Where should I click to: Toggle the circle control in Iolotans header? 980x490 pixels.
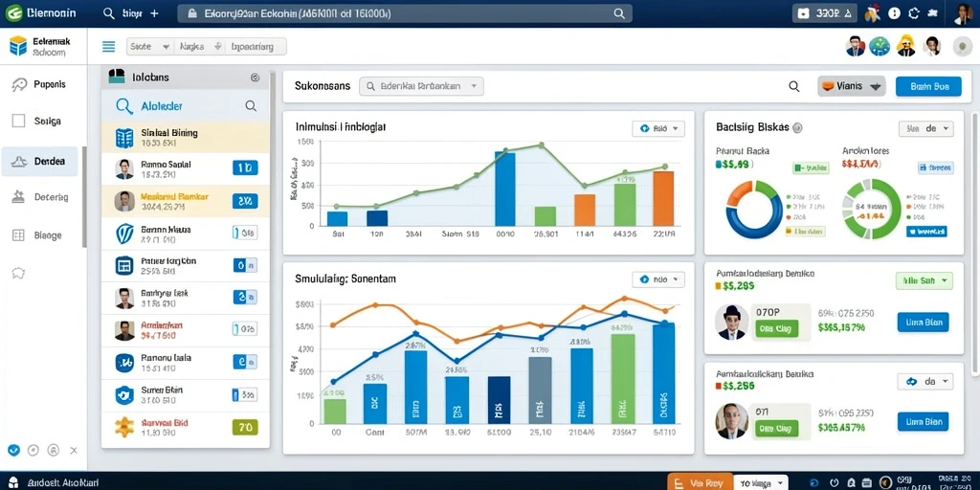pos(255,78)
